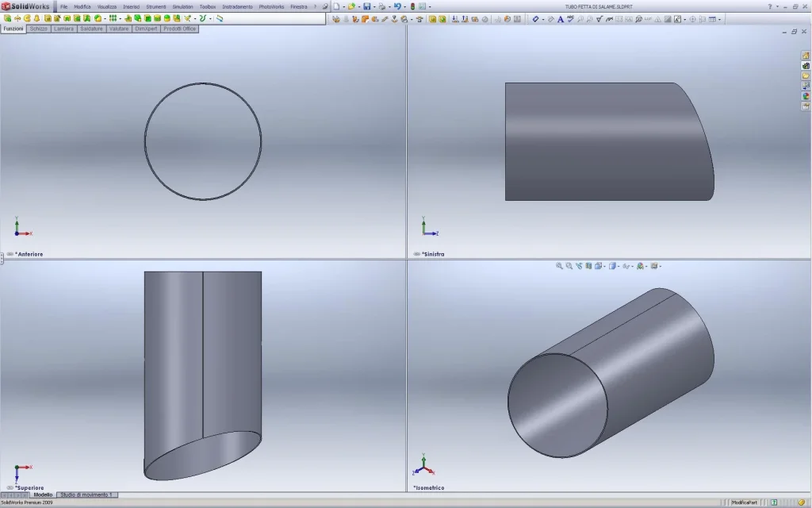This screenshot has height=508, width=812.
Task: Click the Display Style icon
Action: point(613,266)
